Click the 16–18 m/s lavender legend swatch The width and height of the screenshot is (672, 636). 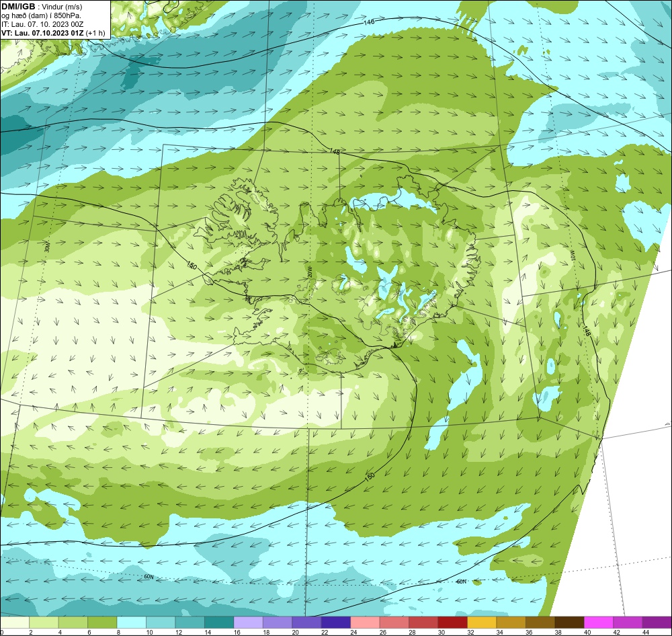[249, 622]
